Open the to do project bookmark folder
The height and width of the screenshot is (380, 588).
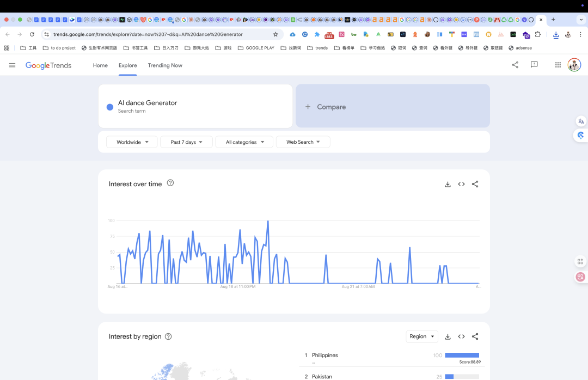59,48
